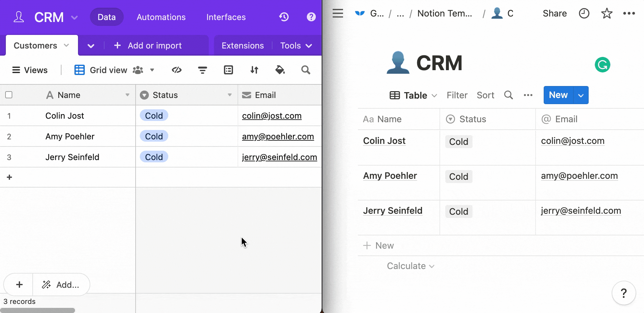Open the Tools dropdown menu
The width and height of the screenshot is (644, 313).
(x=296, y=46)
